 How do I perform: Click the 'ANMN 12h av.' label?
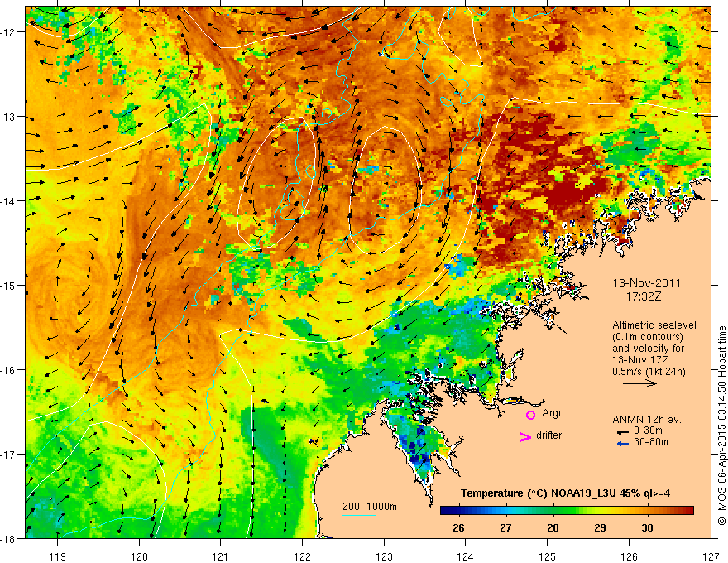(x=647, y=420)
